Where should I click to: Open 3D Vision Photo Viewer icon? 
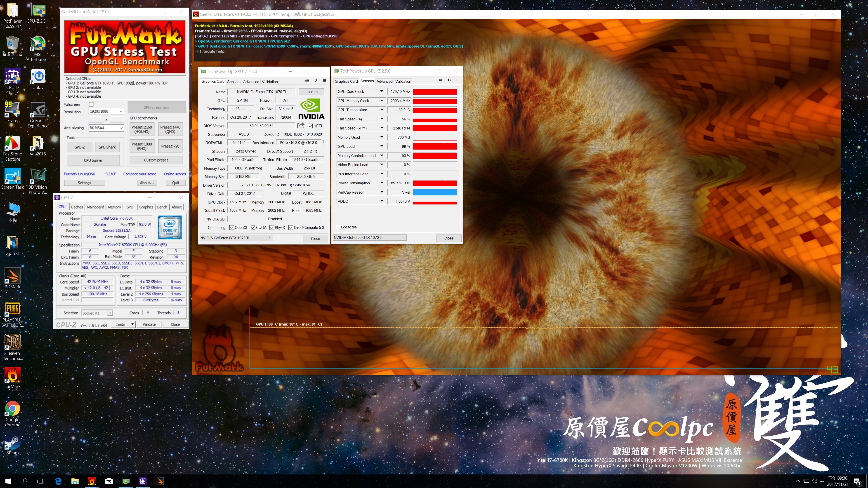(38, 181)
